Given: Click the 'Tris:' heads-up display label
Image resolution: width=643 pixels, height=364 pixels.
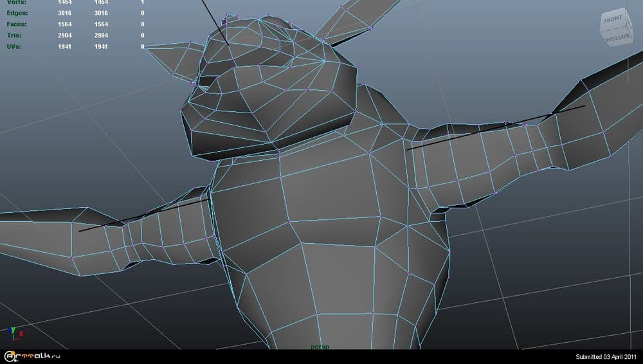Looking at the screenshot, I should click(x=14, y=35).
